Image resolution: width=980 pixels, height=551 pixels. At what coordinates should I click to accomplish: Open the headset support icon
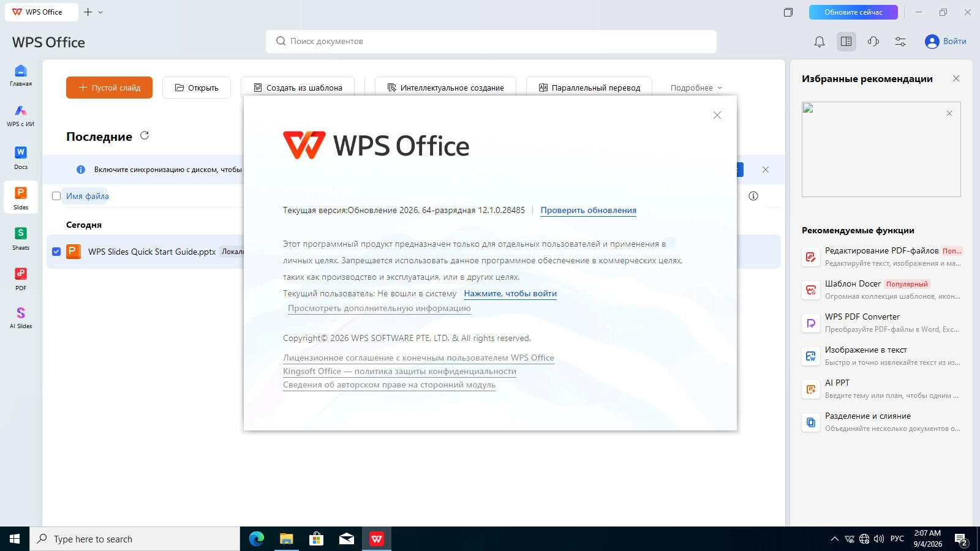[873, 42]
